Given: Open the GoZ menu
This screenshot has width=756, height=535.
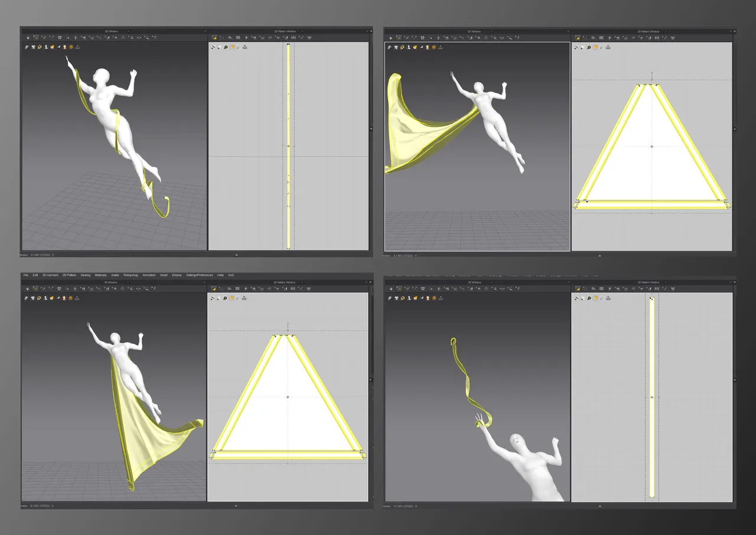Looking at the screenshot, I should [x=231, y=275].
